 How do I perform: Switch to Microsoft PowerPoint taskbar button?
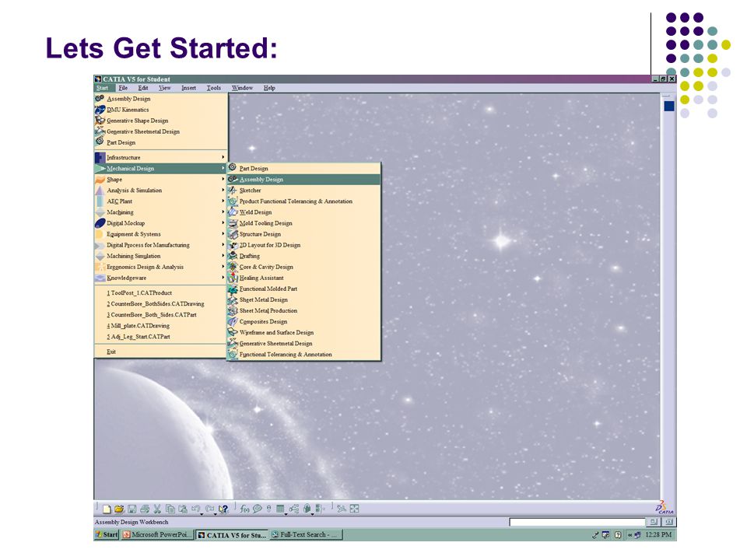pyautogui.click(x=157, y=534)
